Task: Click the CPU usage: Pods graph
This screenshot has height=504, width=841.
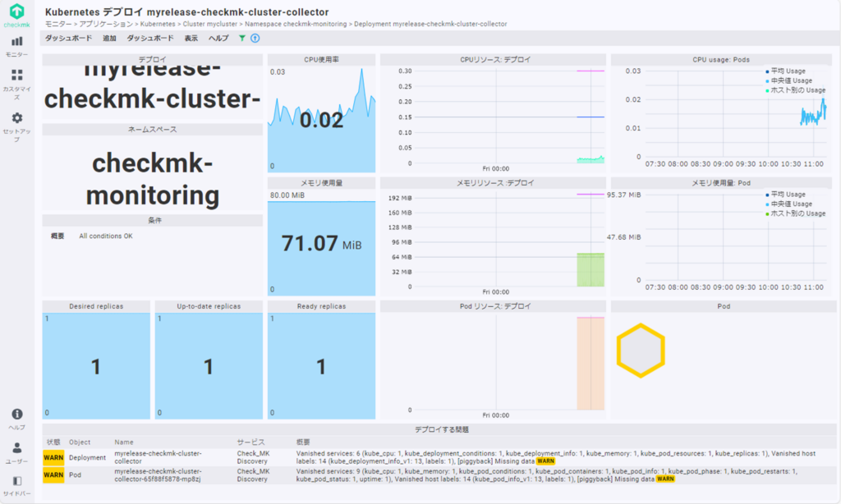Action: coord(721,118)
